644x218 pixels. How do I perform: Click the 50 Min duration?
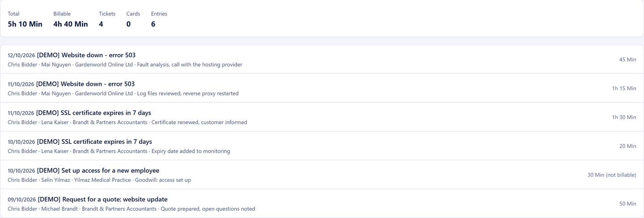click(627, 203)
